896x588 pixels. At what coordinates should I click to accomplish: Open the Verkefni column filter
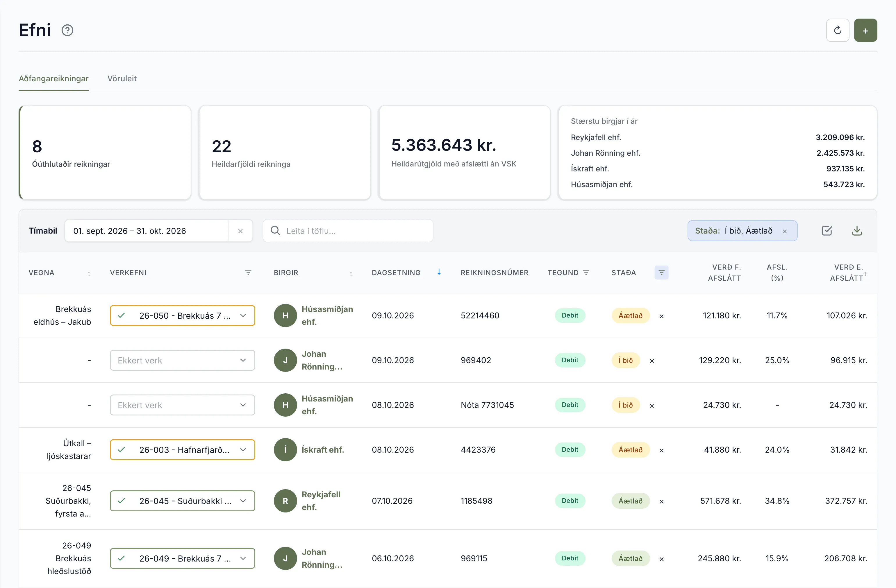(248, 273)
